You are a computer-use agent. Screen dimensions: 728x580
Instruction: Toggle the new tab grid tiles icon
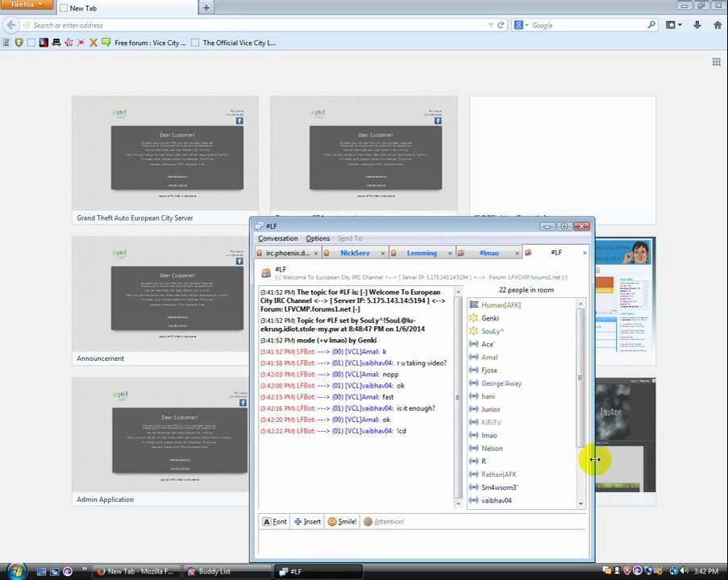pos(717,62)
